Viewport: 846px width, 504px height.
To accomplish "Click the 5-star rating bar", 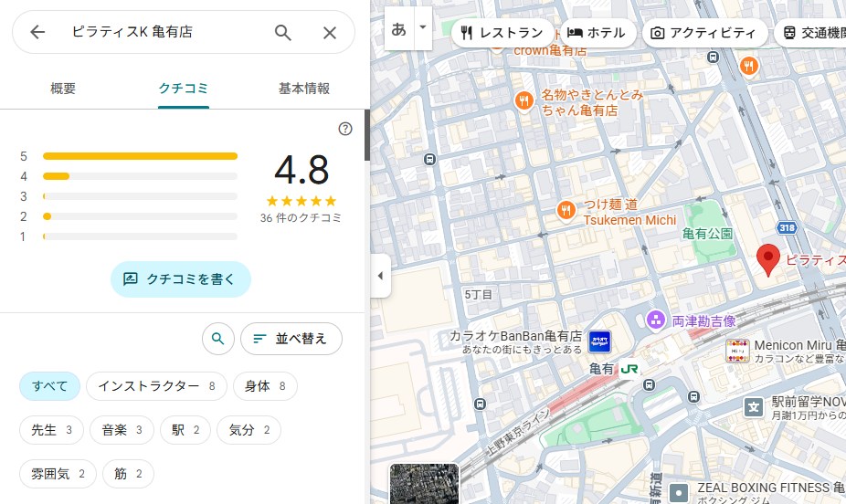I will pos(140,156).
